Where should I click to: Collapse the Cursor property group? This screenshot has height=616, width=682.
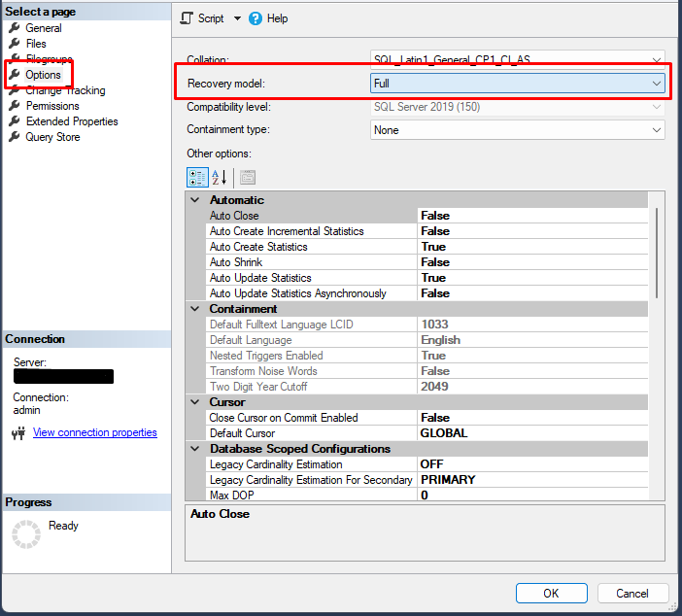pos(194,402)
